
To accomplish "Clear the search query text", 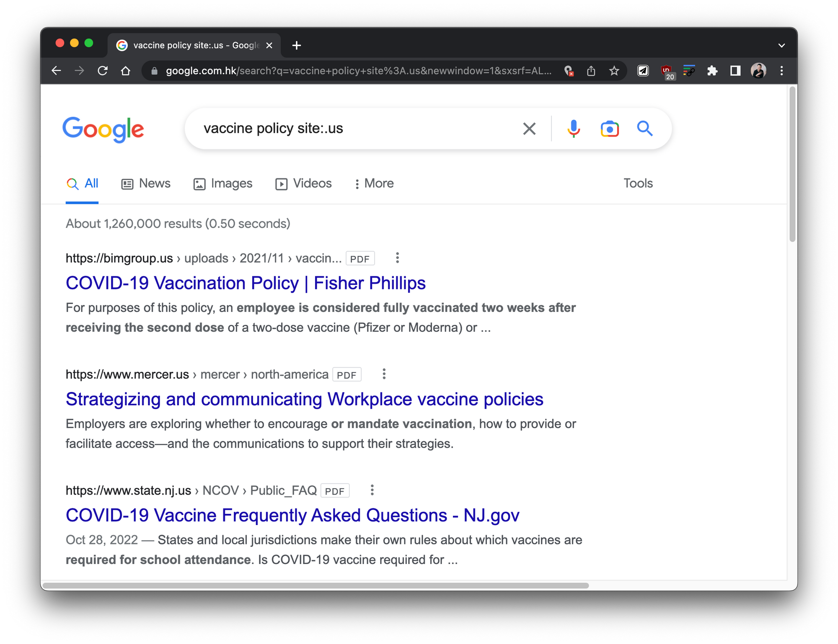I will [529, 129].
